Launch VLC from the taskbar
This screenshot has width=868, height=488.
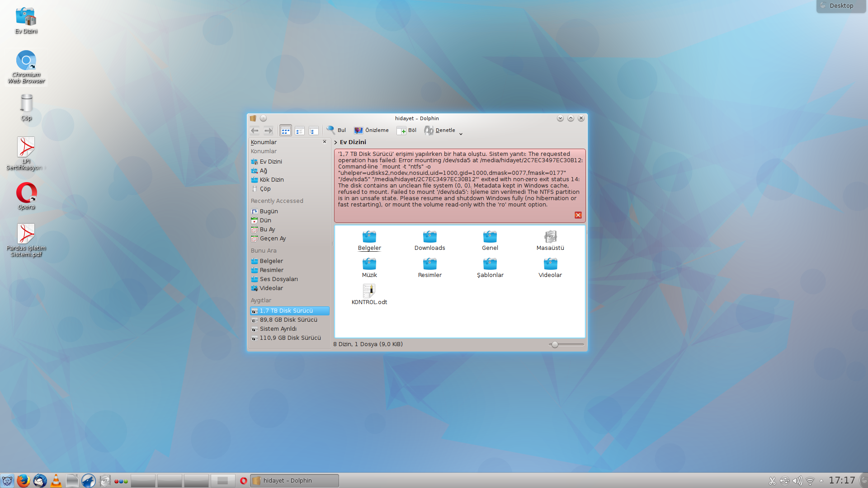coord(56,481)
